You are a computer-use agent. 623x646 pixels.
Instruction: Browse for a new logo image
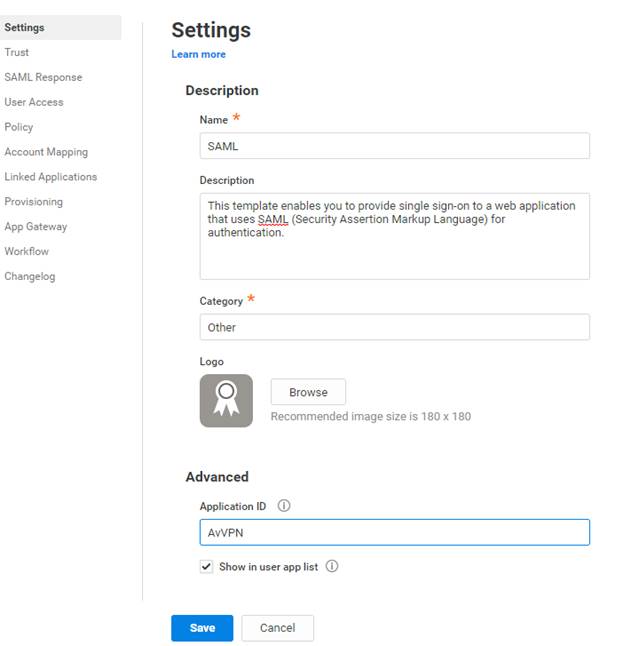tap(308, 392)
